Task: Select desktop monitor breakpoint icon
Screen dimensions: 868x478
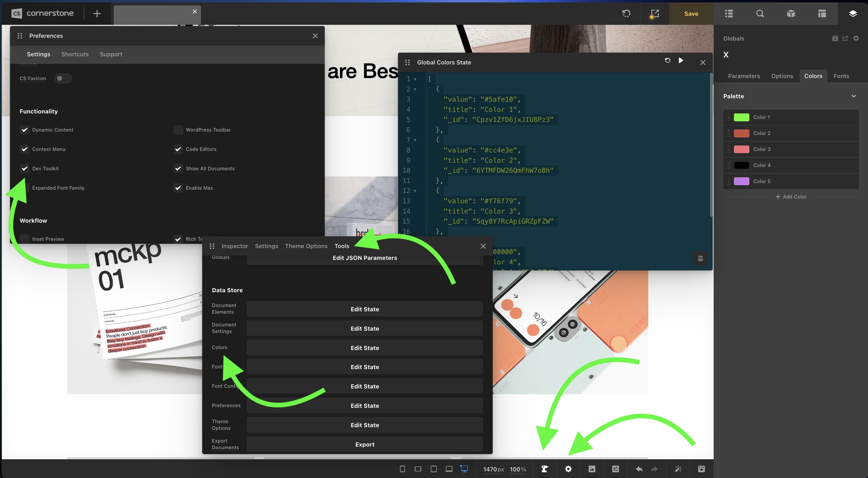Action: coord(464,469)
